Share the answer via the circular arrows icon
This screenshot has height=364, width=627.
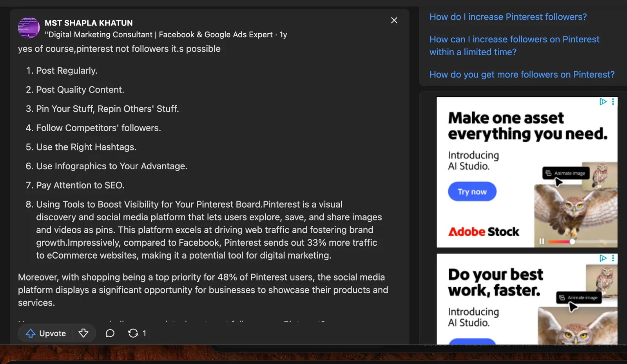click(133, 333)
